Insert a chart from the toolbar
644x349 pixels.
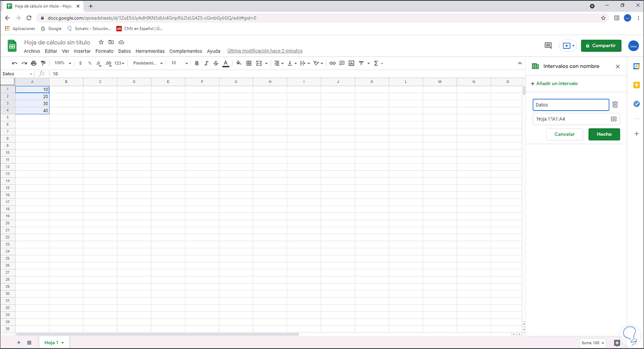pos(351,63)
